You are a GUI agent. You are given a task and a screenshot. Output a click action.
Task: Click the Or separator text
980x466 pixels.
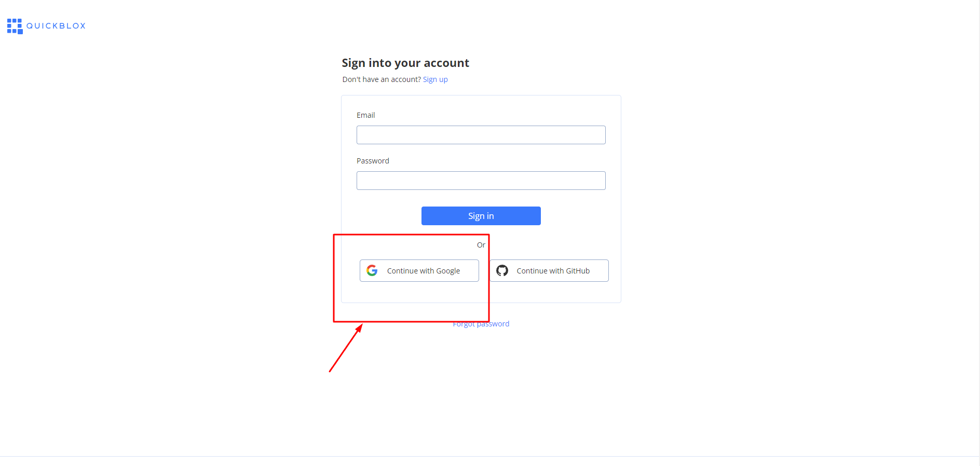pyautogui.click(x=481, y=245)
